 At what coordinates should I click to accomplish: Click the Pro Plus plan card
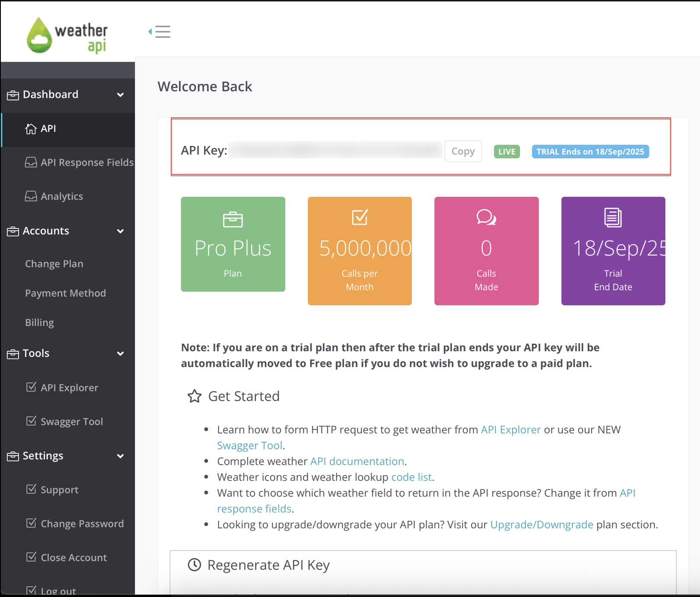pos(233,244)
